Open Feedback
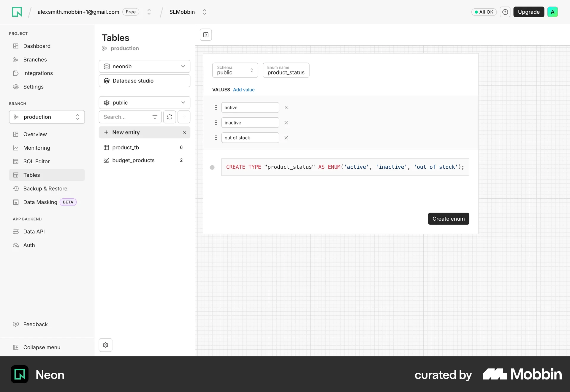The image size is (570, 392). (x=47, y=324)
